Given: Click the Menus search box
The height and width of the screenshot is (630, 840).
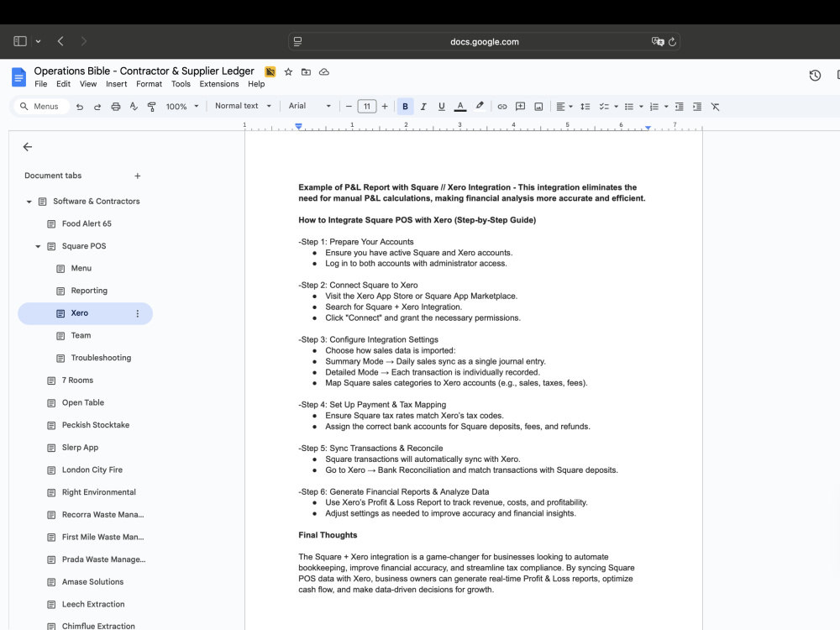Looking at the screenshot, I should pyautogui.click(x=42, y=107).
